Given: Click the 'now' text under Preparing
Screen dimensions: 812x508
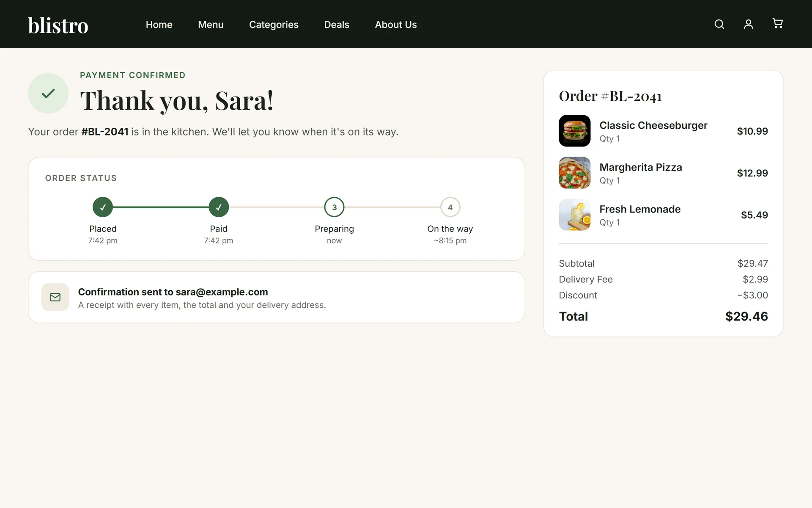Looking at the screenshot, I should point(334,240).
